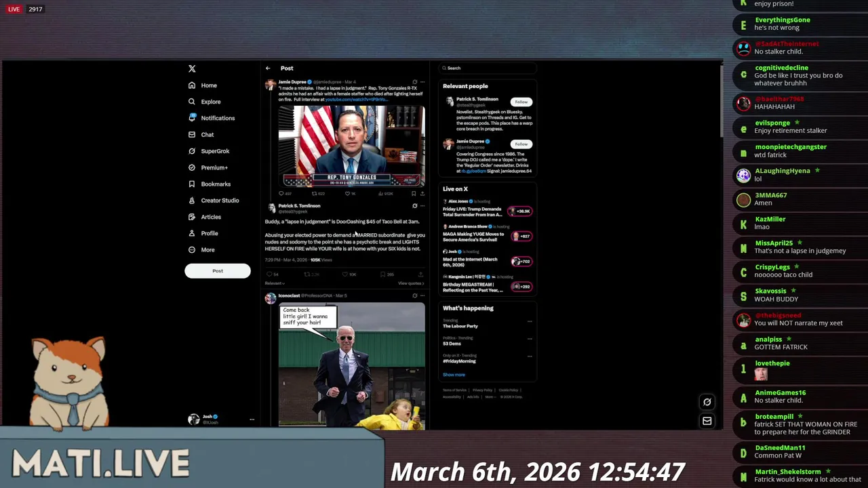Click the X logo in the sidebar
This screenshot has height=488, width=868.
(x=192, y=68)
